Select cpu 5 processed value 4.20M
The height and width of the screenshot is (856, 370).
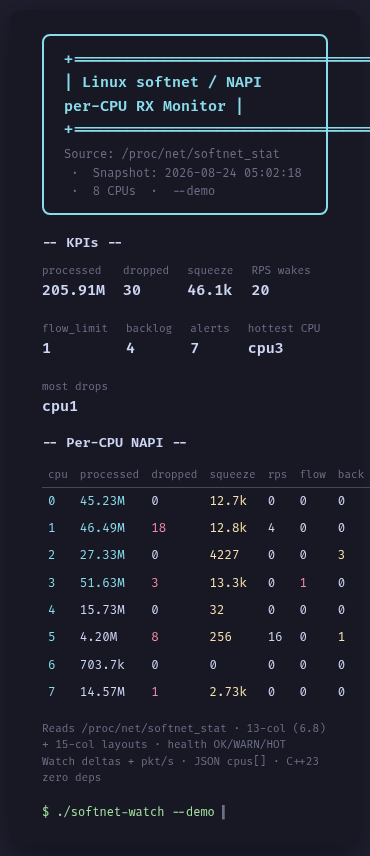(98, 637)
